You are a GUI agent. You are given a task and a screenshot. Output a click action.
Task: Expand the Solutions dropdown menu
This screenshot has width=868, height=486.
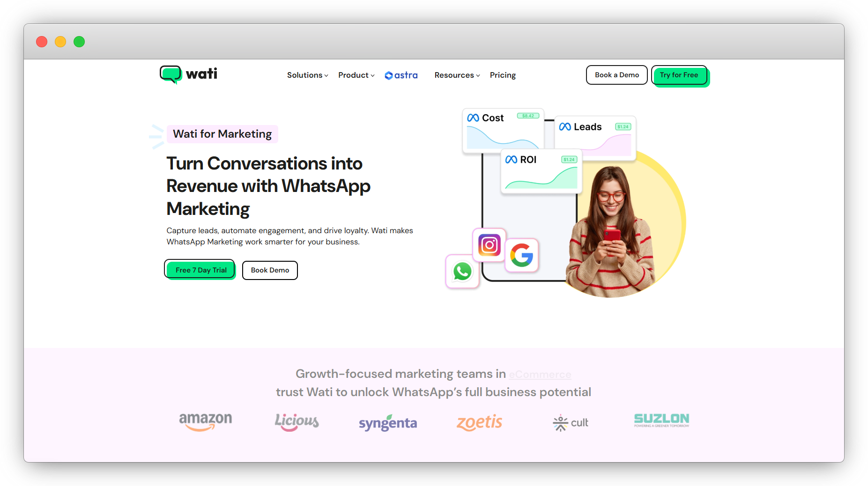tap(308, 75)
